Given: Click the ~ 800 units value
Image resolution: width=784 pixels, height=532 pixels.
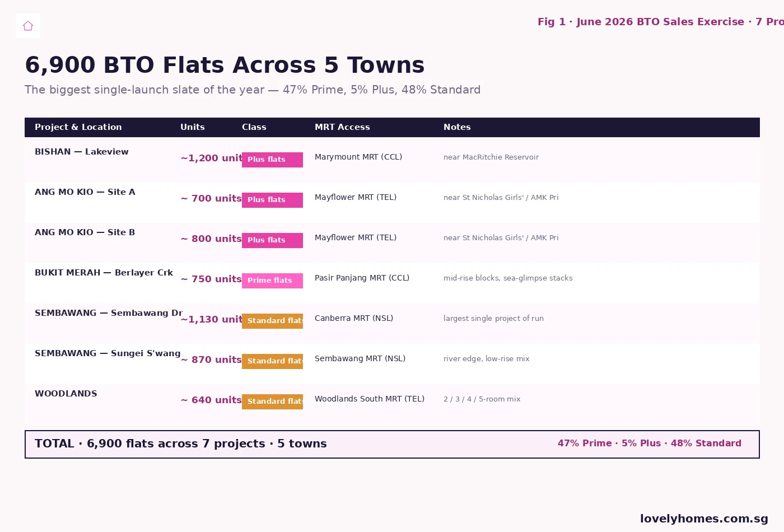Looking at the screenshot, I should 211,239.
